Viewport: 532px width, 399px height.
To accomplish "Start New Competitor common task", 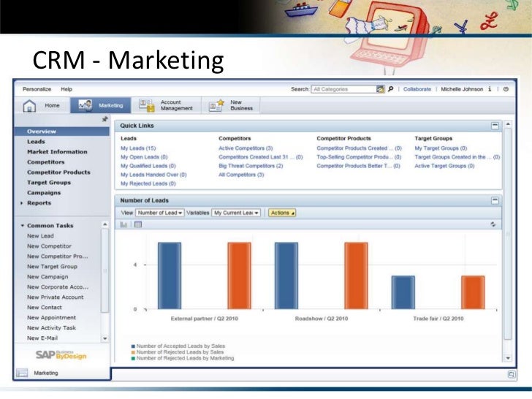I will pos(49,246).
